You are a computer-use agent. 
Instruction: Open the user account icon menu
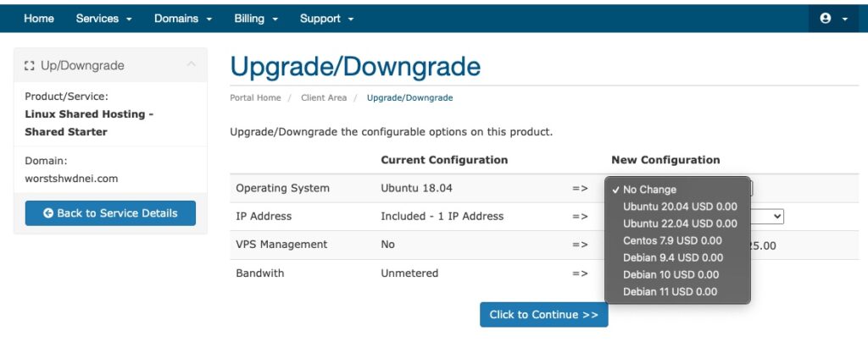833,19
